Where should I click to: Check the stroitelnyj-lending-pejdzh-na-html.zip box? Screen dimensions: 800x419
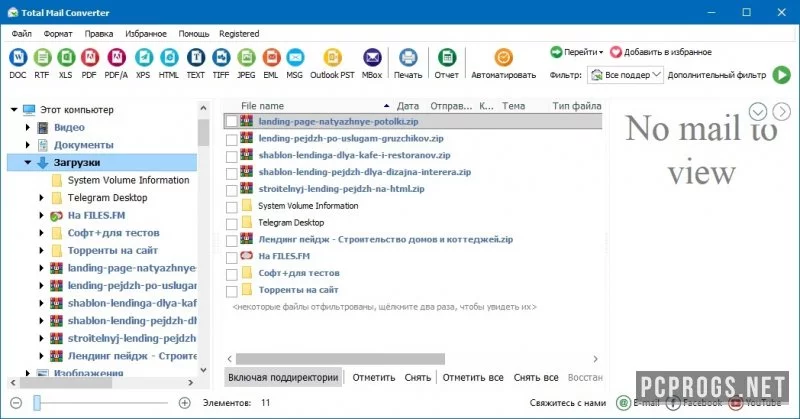click(232, 190)
